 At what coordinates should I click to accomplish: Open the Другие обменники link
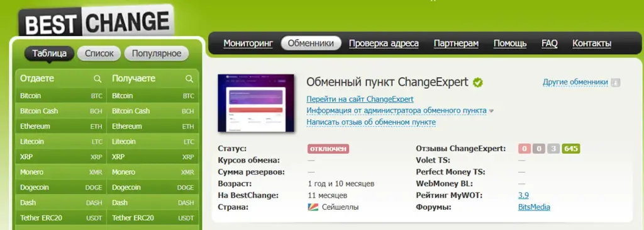pyautogui.click(x=575, y=83)
